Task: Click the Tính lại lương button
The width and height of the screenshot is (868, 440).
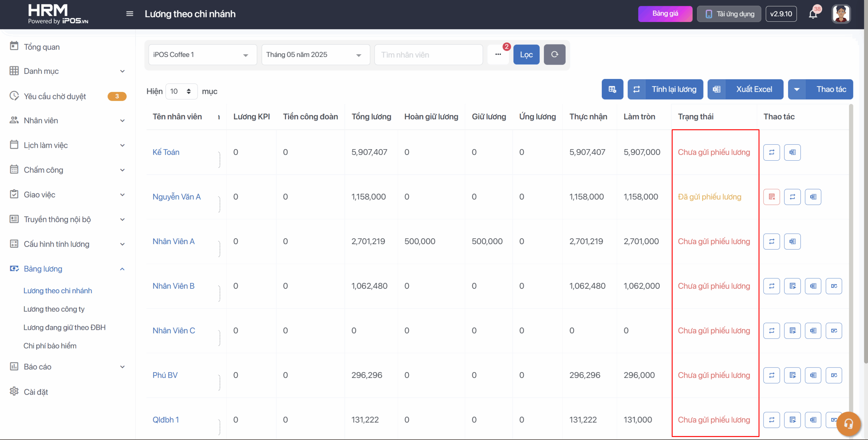Action: pyautogui.click(x=665, y=89)
